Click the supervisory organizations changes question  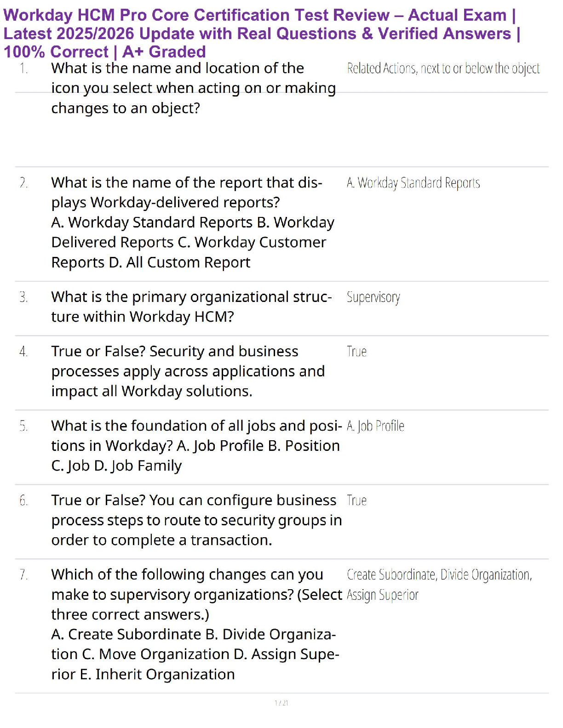pos(196,624)
